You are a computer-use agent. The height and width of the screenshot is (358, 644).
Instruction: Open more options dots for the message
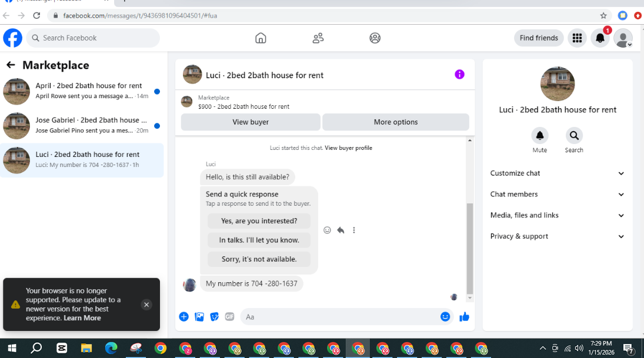pyautogui.click(x=353, y=230)
